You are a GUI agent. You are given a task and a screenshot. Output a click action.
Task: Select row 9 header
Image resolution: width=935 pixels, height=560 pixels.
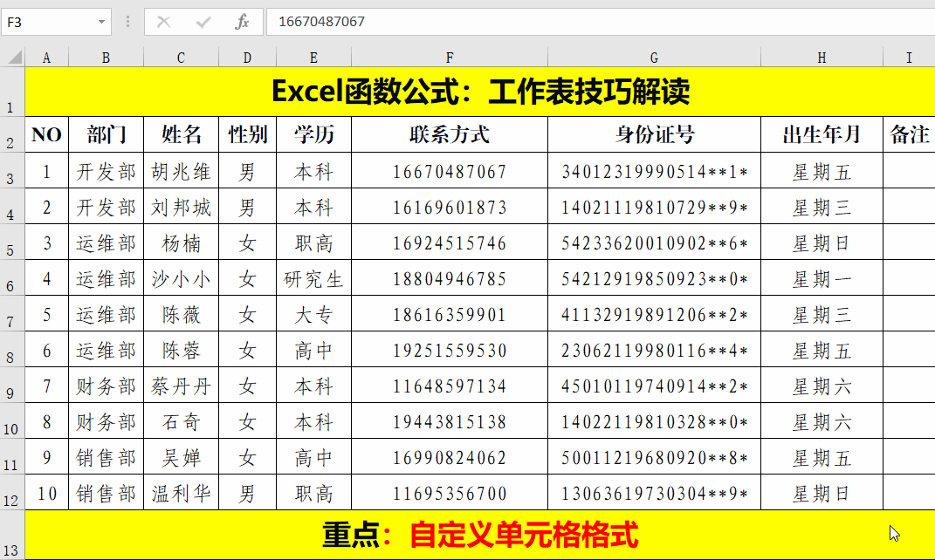click(12, 385)
